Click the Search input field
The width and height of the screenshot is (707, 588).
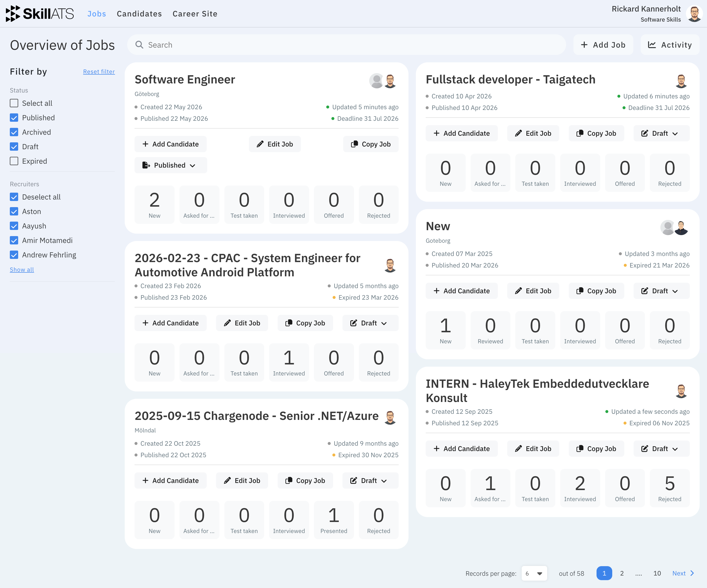click(x=346, y=45)
